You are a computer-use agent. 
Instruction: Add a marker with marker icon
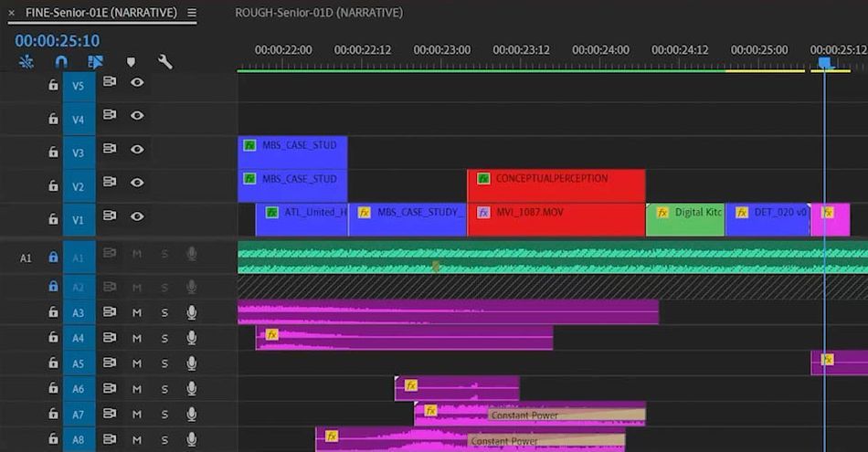tap(131, 62)
